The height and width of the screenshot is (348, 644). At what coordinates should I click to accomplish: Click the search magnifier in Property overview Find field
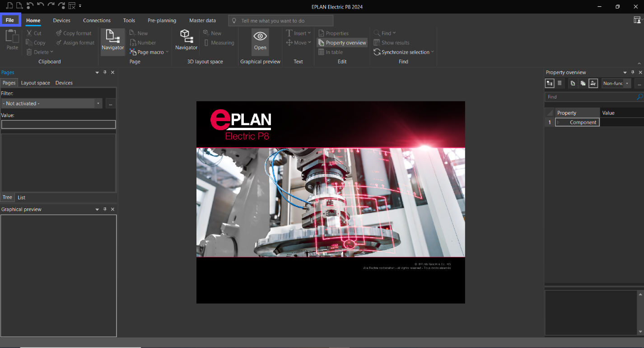(639, 97)
